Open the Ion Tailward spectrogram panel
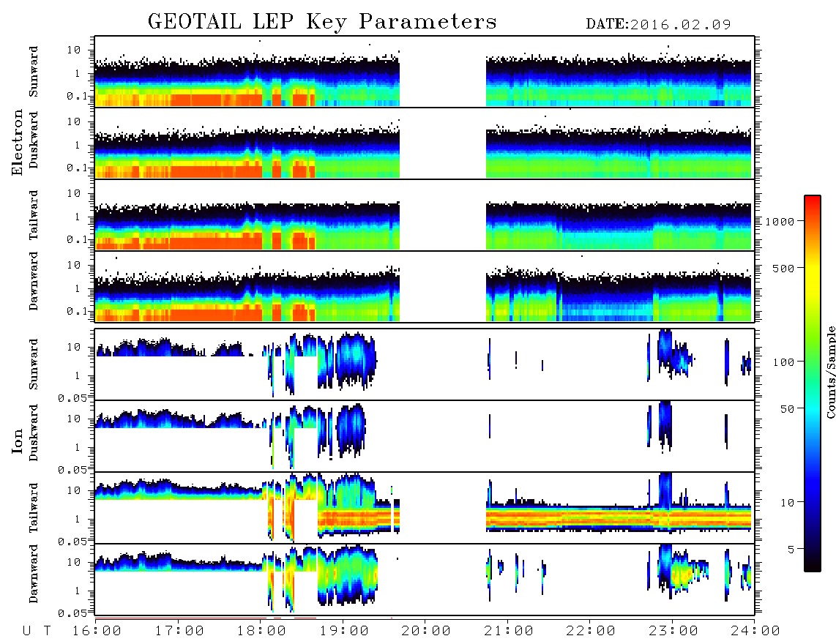The height and width of the screenshot is (644, 836). tap(425, 508)
